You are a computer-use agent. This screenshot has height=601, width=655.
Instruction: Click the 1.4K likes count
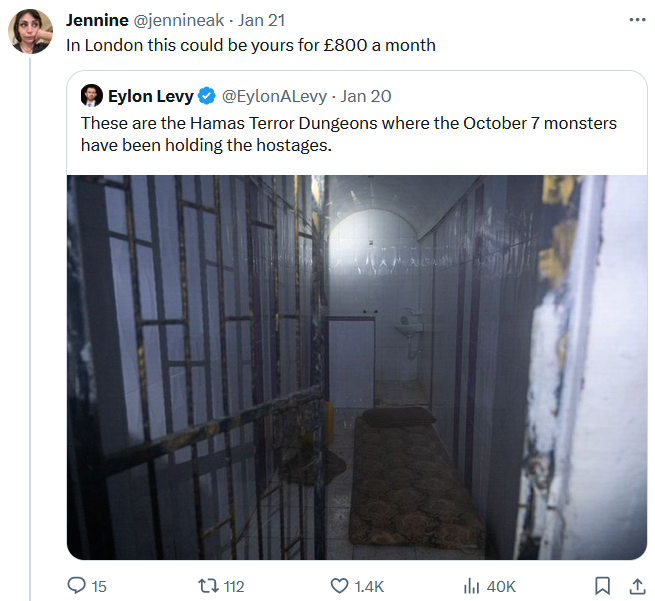tap(369, 586)
